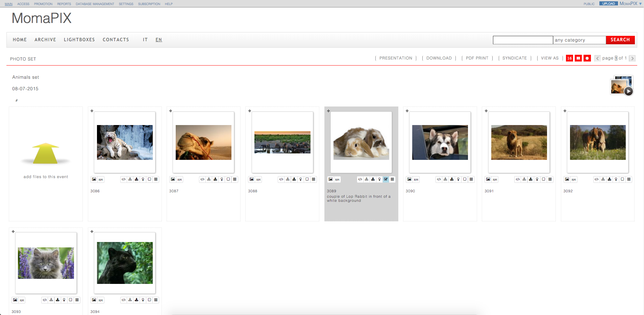The image size is (644, 315).
Task: Select the checkbox for tiger photo 3086
Action: pyautogui.click(x=149, y=179)
